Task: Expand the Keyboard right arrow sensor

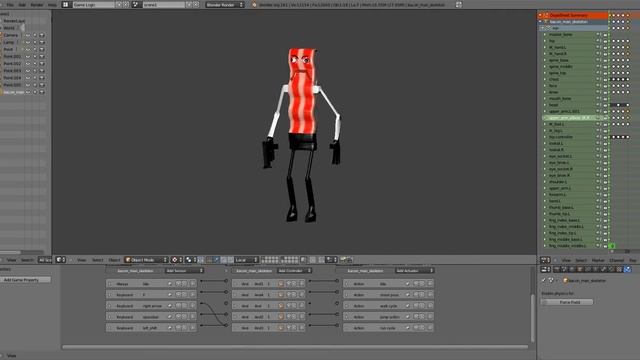Action: tap(110, 305)
